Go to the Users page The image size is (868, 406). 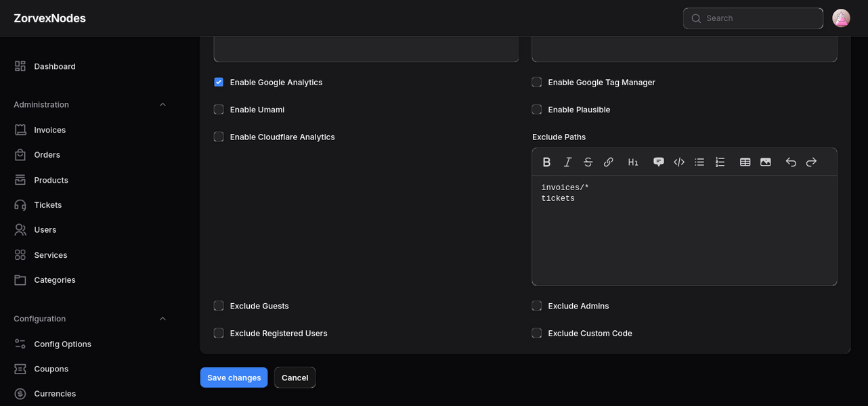tap(45, 230)
